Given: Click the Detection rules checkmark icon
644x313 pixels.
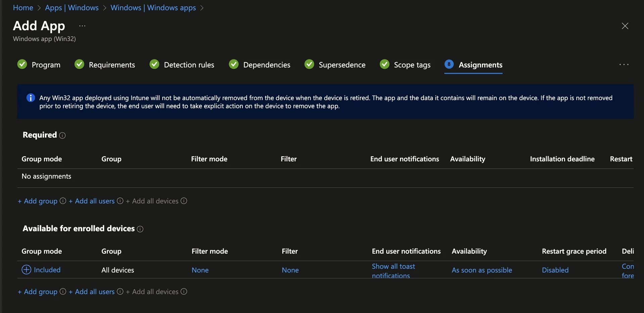Looking at the screenshot, I should (x=154, y=64).
